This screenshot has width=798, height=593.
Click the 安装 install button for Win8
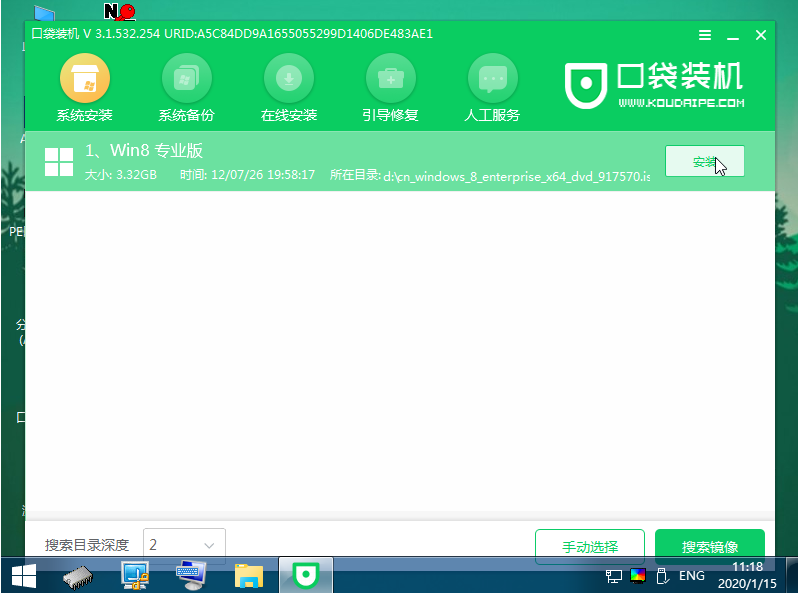pyautogui.click(x=705, y=161)
